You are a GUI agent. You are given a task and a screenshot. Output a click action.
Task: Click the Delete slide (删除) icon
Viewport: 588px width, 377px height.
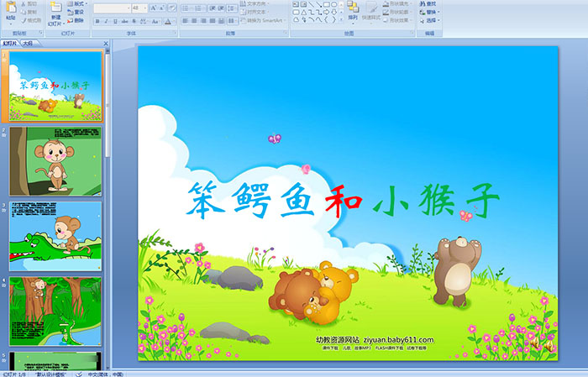point(77,20)
